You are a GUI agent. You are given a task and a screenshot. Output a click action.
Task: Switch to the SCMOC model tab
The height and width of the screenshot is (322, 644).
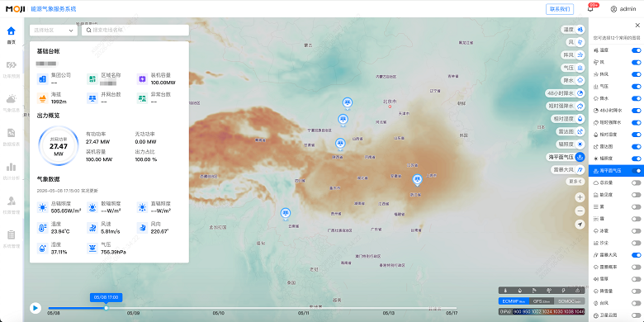[x=569, y=301]
